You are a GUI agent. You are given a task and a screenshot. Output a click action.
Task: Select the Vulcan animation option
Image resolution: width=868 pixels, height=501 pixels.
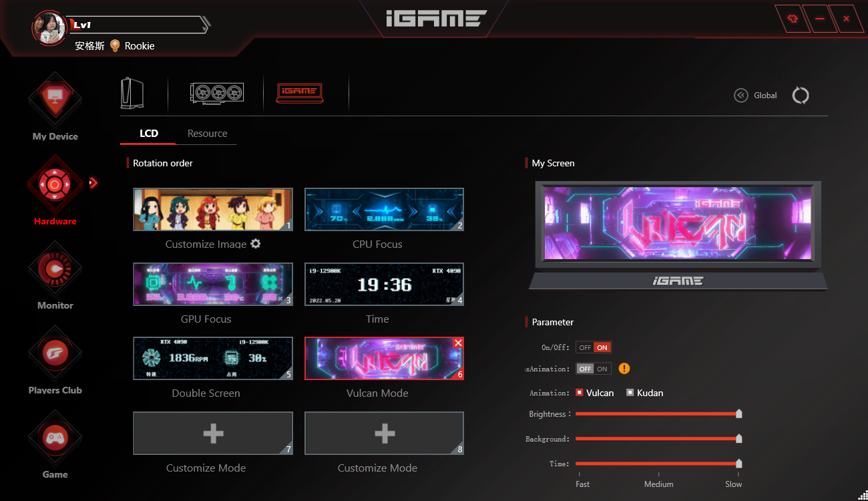(x=580, y=393)
